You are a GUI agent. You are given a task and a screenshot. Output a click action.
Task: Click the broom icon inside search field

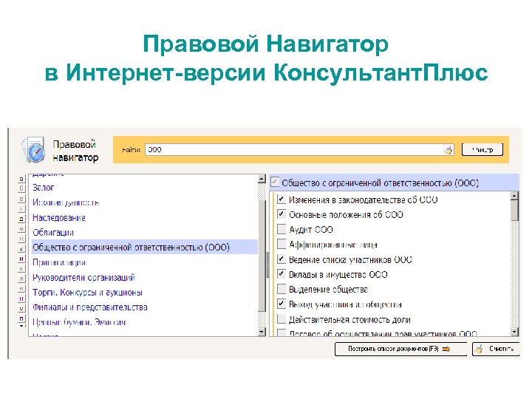click(x=449, y=150)
